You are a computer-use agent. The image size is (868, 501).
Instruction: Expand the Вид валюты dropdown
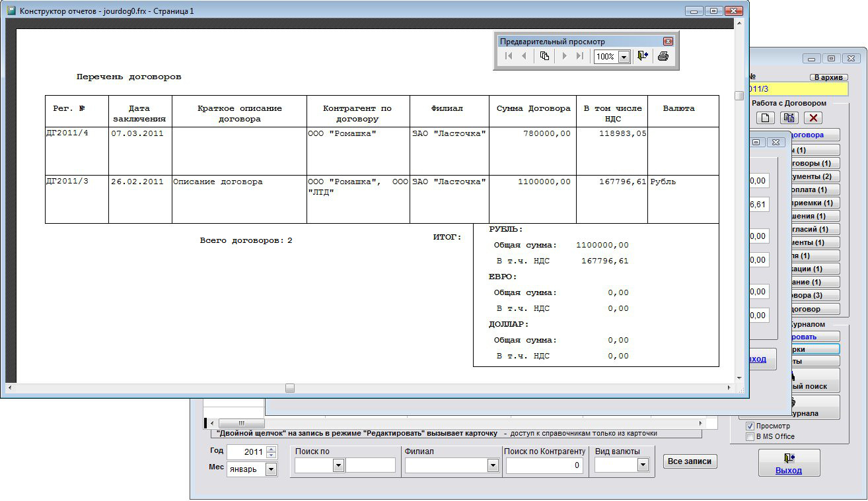[643, 465]
